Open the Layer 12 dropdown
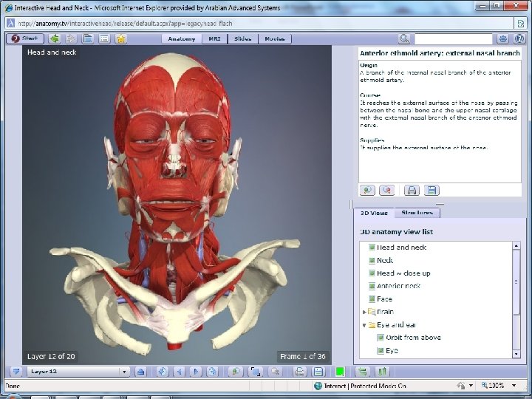 click(x=124, y=372)
